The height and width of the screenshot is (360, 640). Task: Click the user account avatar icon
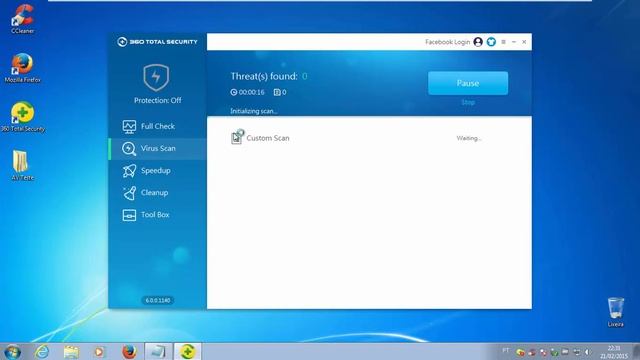[478, 42]
